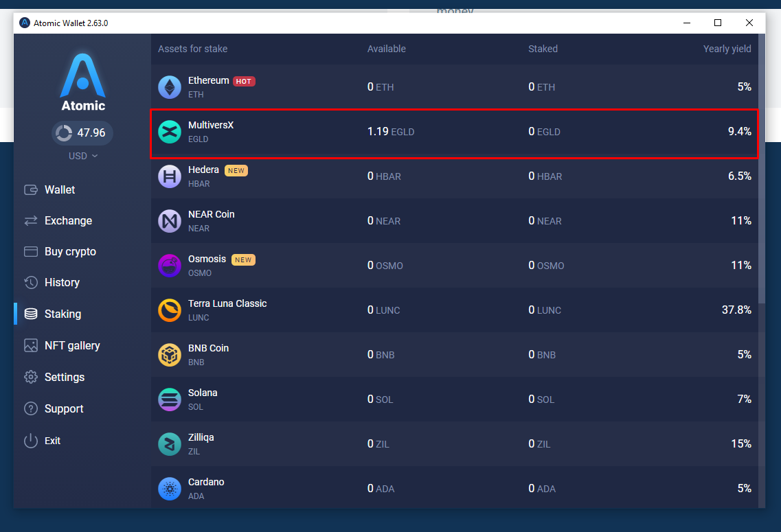Click the Ethereum coin icon
Viewport: 781px width, 532px height.
click(x=169, y=86)
